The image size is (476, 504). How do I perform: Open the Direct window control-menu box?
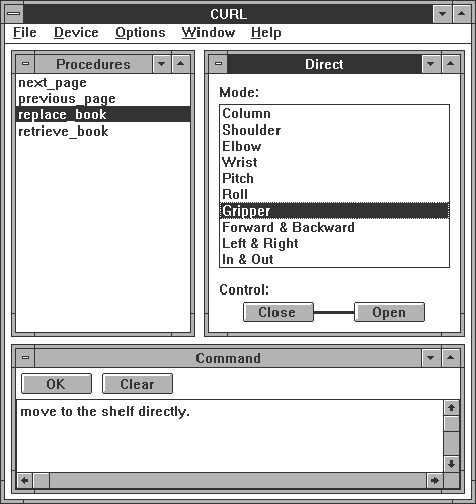pos(218,64)
